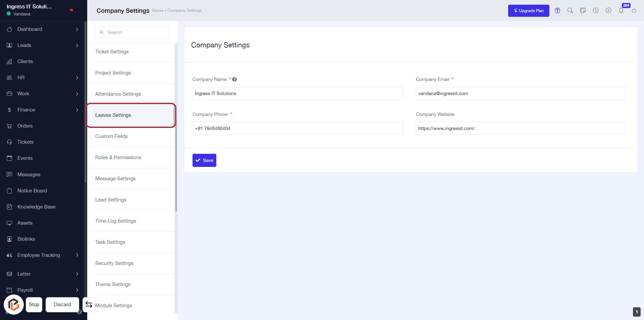Click the gift box icon in header
The image size is (644, 320).
pyautogui.click(x=557, y=10)
